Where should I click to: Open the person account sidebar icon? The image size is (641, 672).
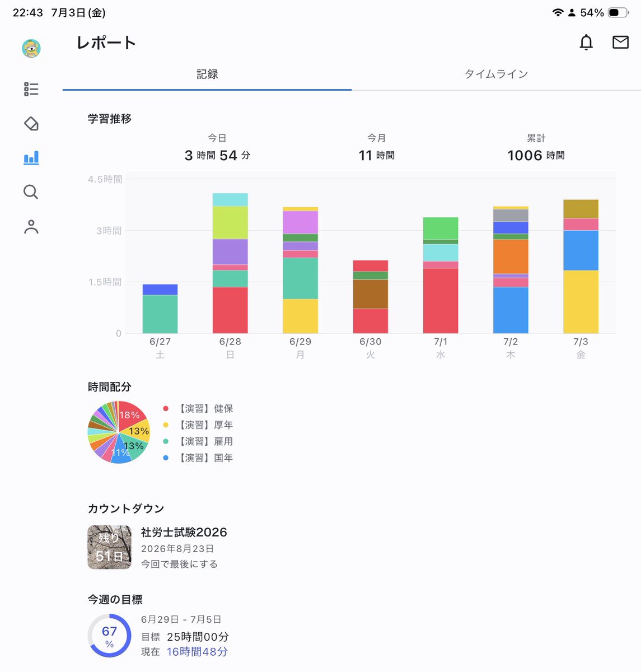pyautogui.click(x=31, y=227)
